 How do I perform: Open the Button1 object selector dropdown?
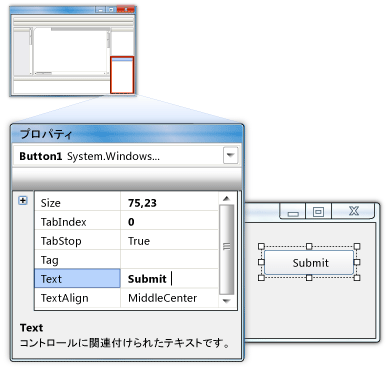[230, 155]
